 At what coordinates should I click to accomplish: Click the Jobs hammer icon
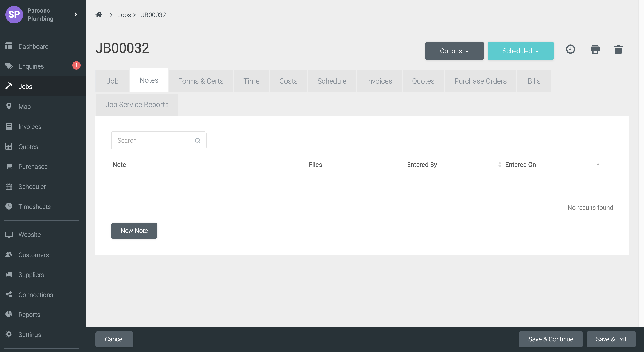pos(9,86)
